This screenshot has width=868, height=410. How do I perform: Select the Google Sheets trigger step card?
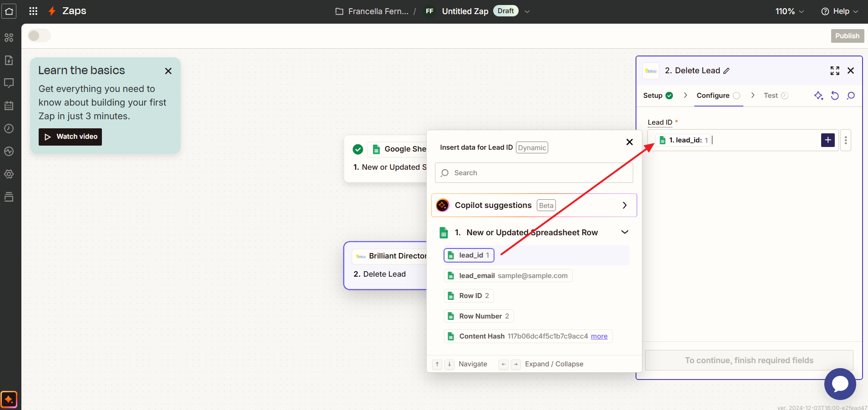pyautogui.click(x=386, y=159)
